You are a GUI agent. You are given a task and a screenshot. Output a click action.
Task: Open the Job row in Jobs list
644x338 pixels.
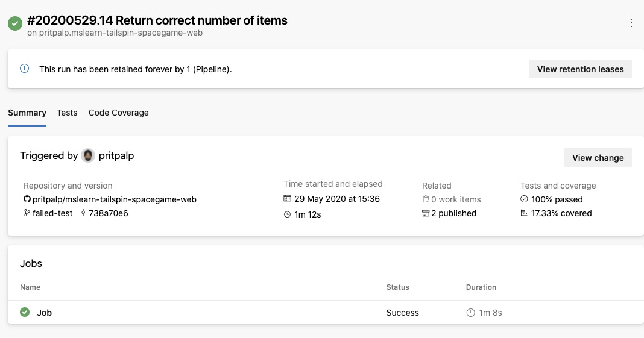coord(326,312)
